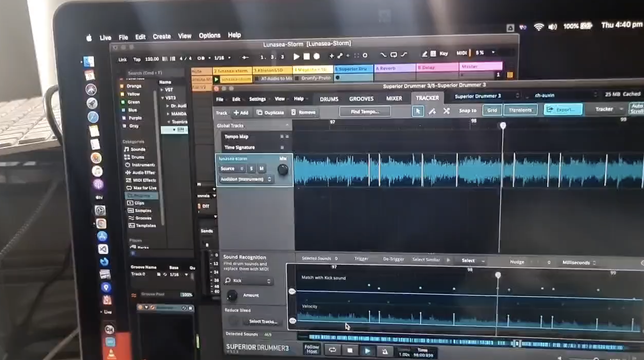The height and width of the screenshot is (360, 644).
Task: Click the Find Tempo... button
Action: click(x=365, y=112)
